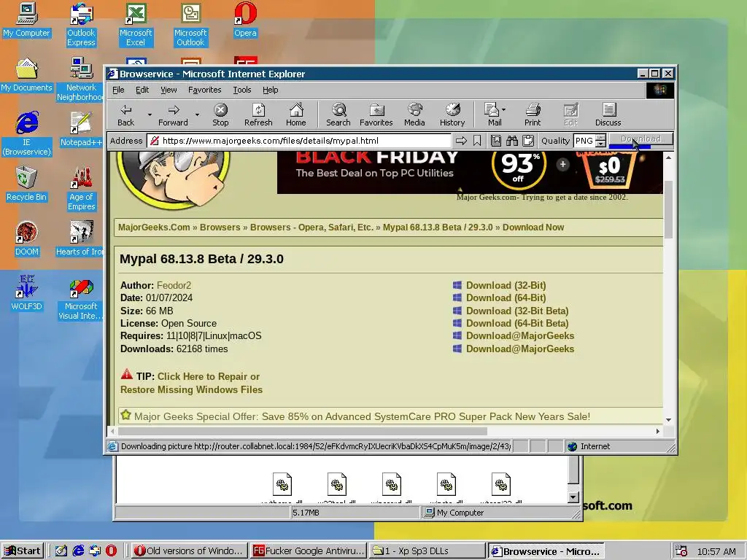Click the MajorGeeks.Com breadcrumb link
This screenshot has width=747, height=560.
point(154,227)
